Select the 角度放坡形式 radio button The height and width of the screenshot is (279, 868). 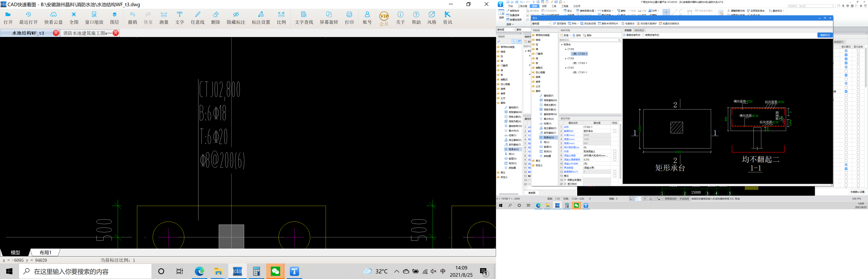(x=624, y=35)
